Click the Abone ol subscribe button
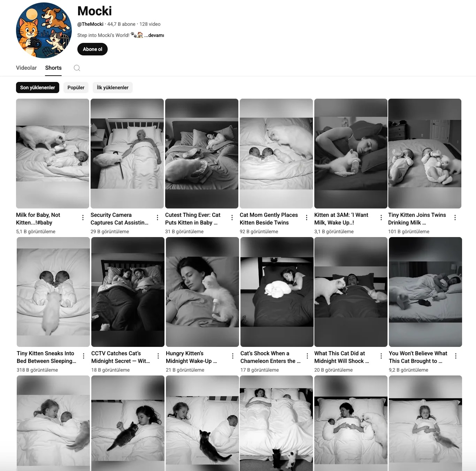This screenshot has width=476, height=471. 92,49
